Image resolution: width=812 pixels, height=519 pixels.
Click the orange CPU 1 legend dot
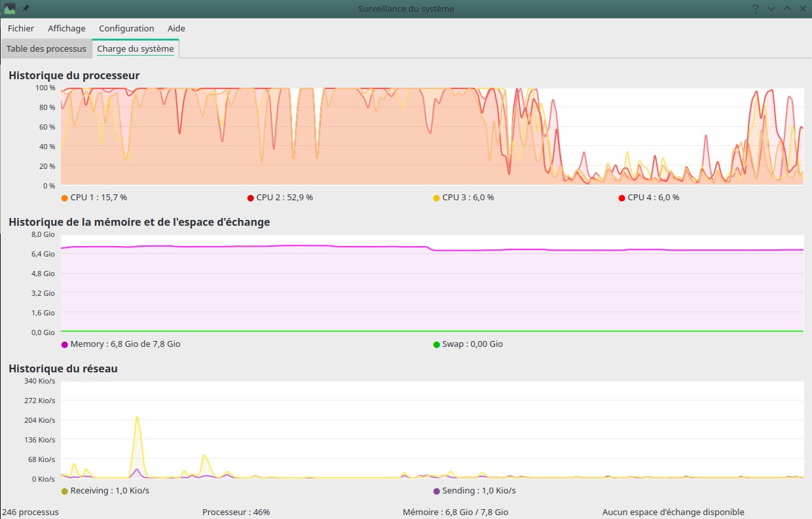coord(64,198)
